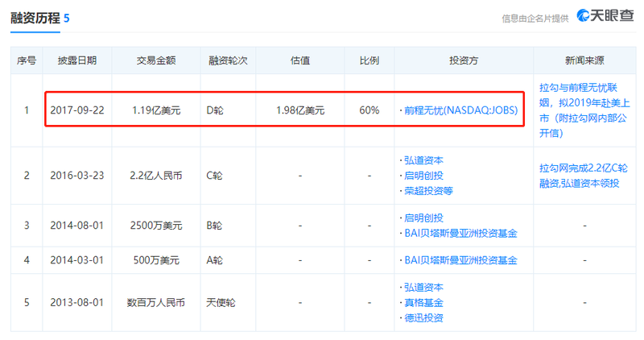Click the 天眼查 logo
Viewport: 644px width, 340px height.
(605, 15)
